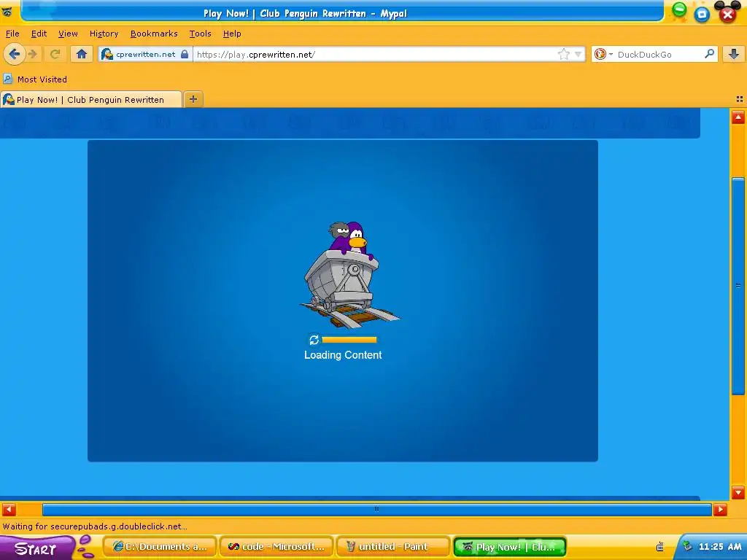Click the horizontal scrollbar thumb
Viewport: 747px width, 560px height.
click(377, 510)
